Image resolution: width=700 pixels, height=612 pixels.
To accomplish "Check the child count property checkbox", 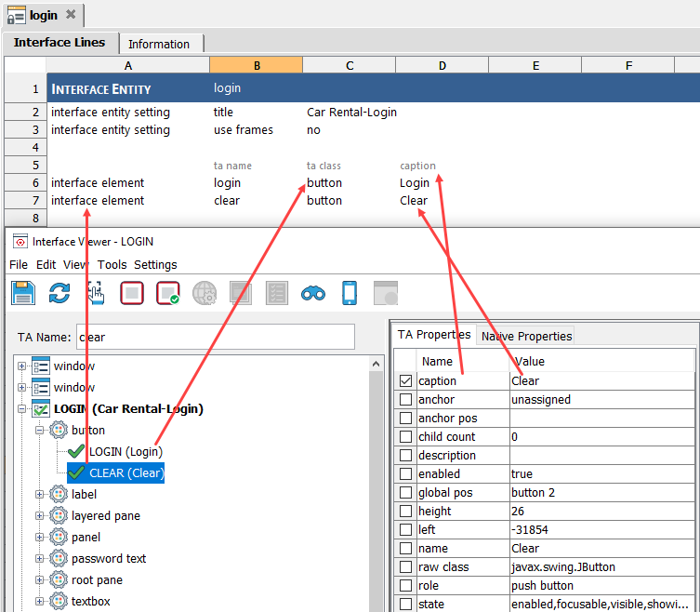I will click(x=405, y=436).
